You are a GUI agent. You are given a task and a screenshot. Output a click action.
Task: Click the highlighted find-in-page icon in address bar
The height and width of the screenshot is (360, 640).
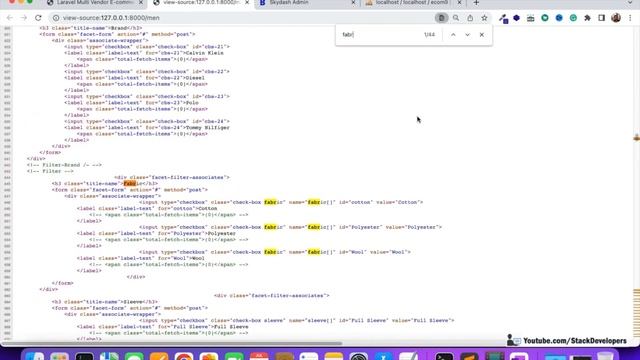[x=441, y=18]
